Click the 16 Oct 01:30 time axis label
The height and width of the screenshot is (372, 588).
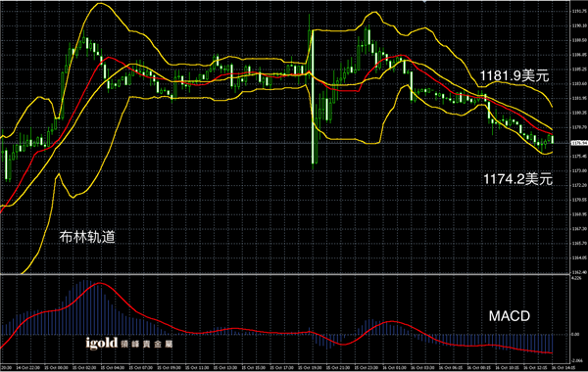pyautogui.click(x=395, y=367)
